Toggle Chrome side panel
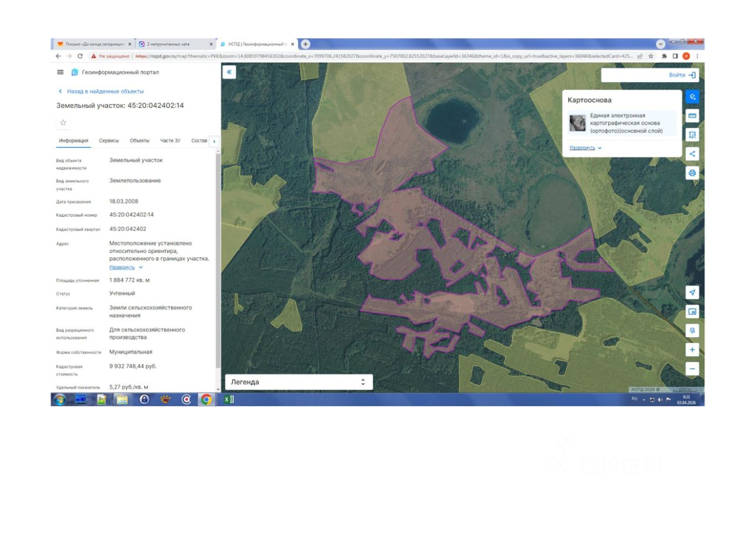This screenshot has width=756, height=535. 675,56
